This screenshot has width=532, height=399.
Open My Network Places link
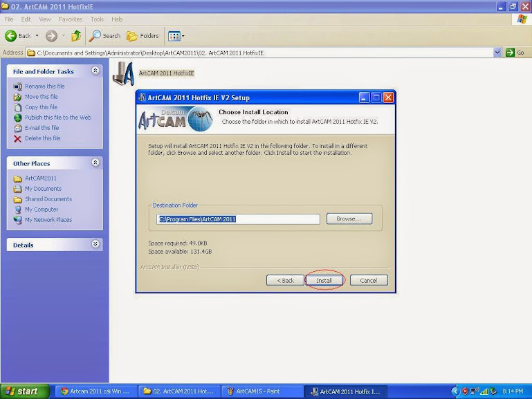(x=48, y=220)
